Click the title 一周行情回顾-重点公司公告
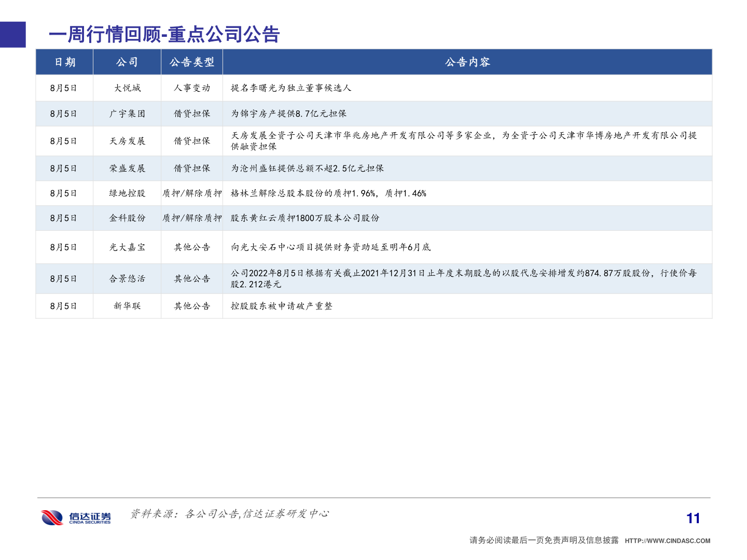The height and width of the screenshot is (560, 747). point(164,35)
